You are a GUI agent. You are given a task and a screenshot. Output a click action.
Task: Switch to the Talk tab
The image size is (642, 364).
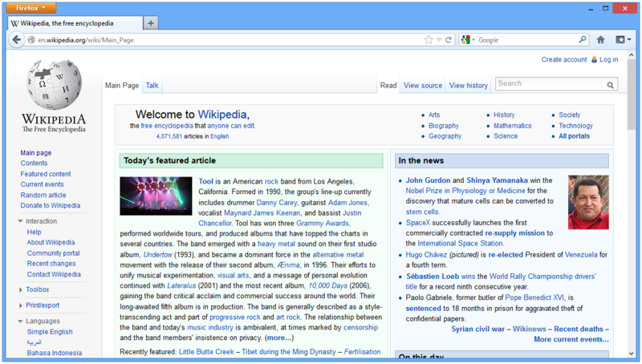[152, 86]
